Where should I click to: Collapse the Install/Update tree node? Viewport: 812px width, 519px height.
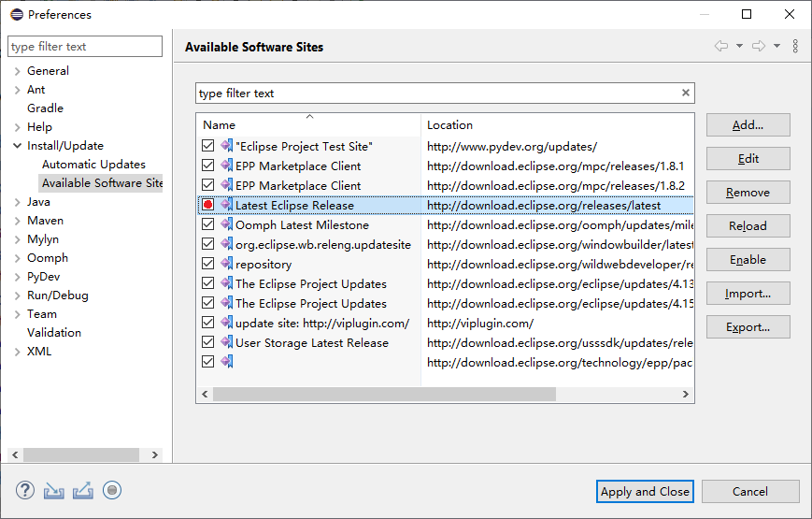tap(18, 146)
